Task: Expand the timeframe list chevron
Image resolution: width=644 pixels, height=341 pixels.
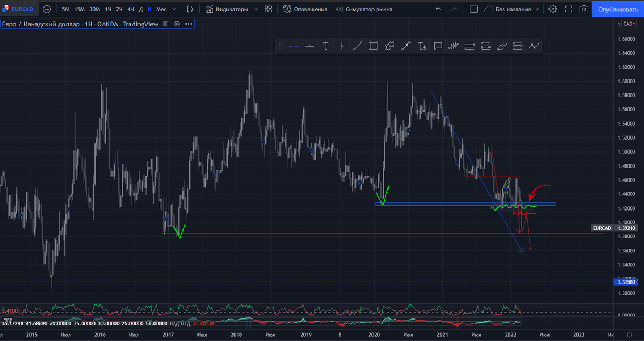Action: pos(174,9)
